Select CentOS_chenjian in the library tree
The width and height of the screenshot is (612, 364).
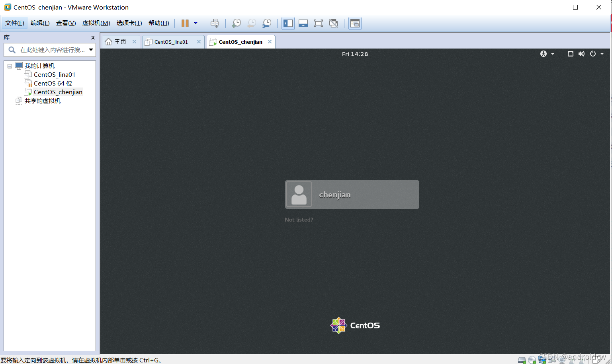58,92
